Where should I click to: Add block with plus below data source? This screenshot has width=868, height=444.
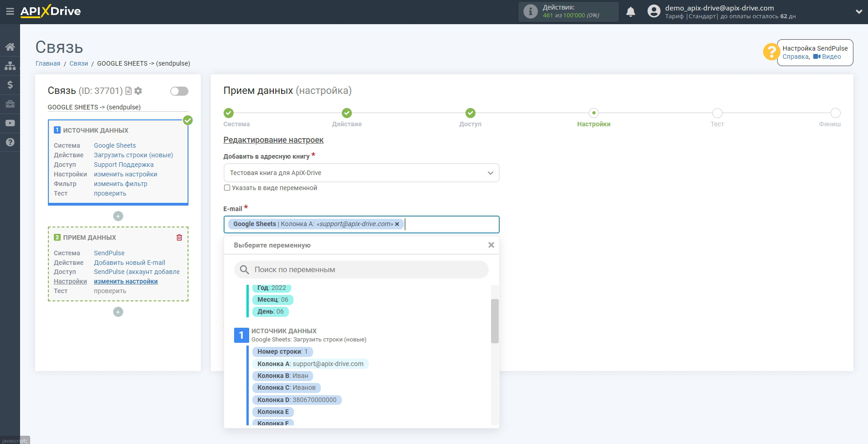pos(118,216)
